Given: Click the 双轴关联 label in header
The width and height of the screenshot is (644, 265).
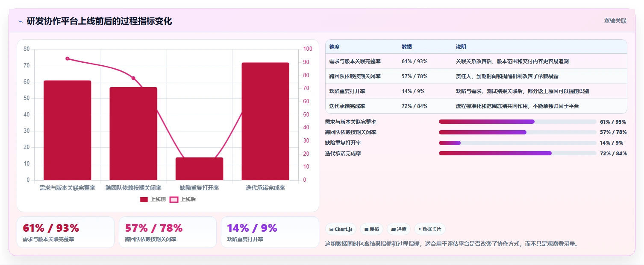Looking at the screenshot, I should pos(615,20).
